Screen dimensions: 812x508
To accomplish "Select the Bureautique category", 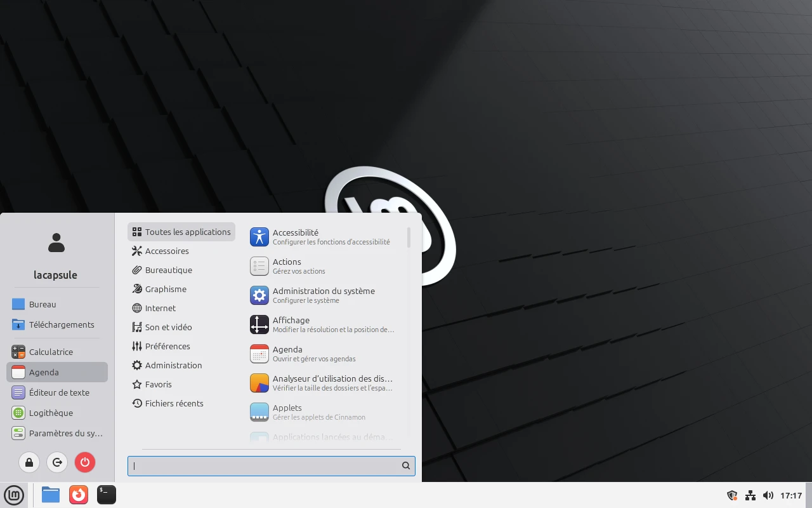I will click(x=181, y=270).
